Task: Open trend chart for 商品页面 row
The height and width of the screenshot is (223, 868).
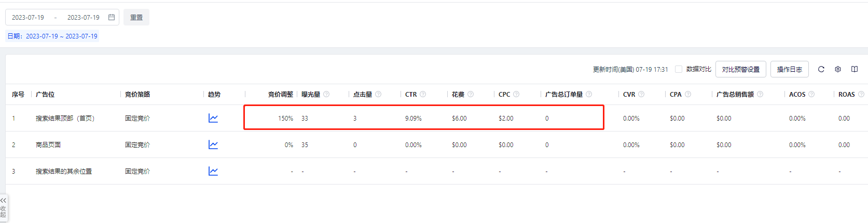Action: pyautogui.click(x=213, y=145)
